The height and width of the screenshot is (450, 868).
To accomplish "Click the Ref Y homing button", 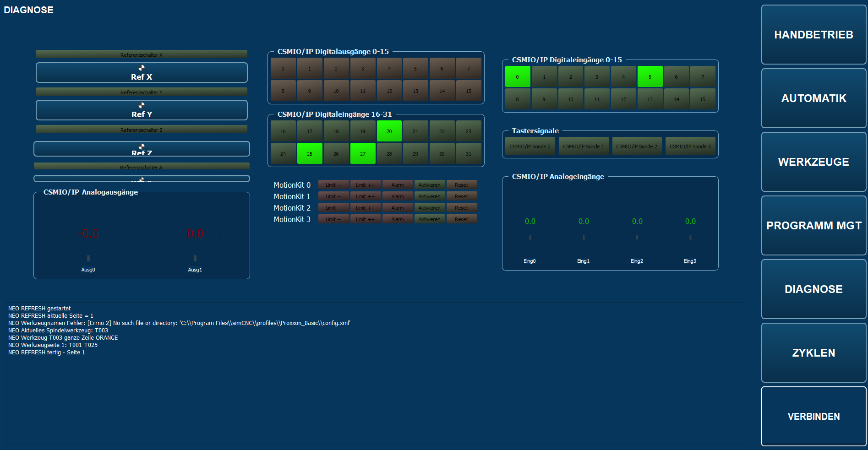I will [142, 110].
